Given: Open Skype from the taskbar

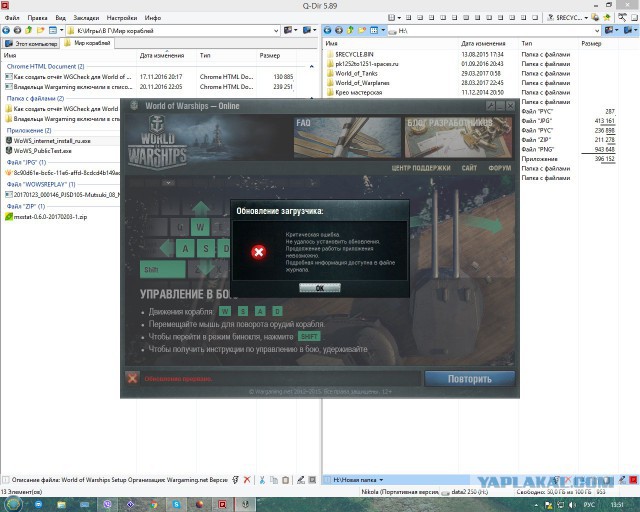Looking at the screenshot, I should point(176,505).
